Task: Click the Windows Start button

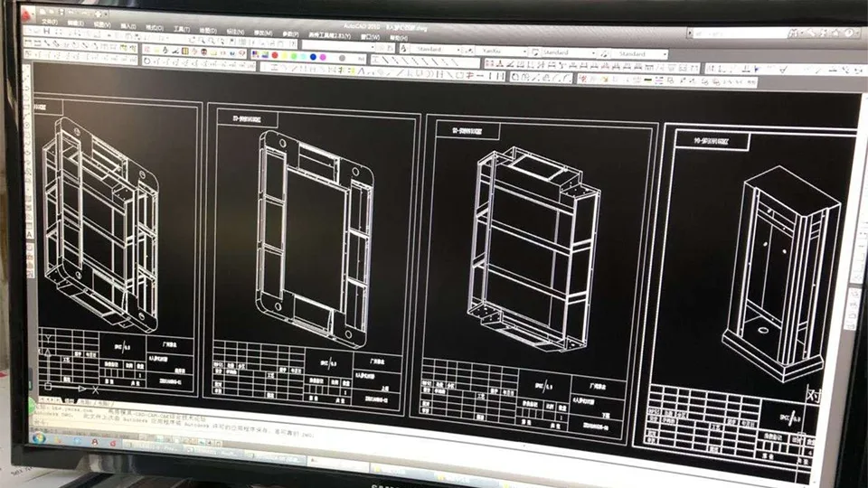Action: pyautogui.click(x=38, y=438)
